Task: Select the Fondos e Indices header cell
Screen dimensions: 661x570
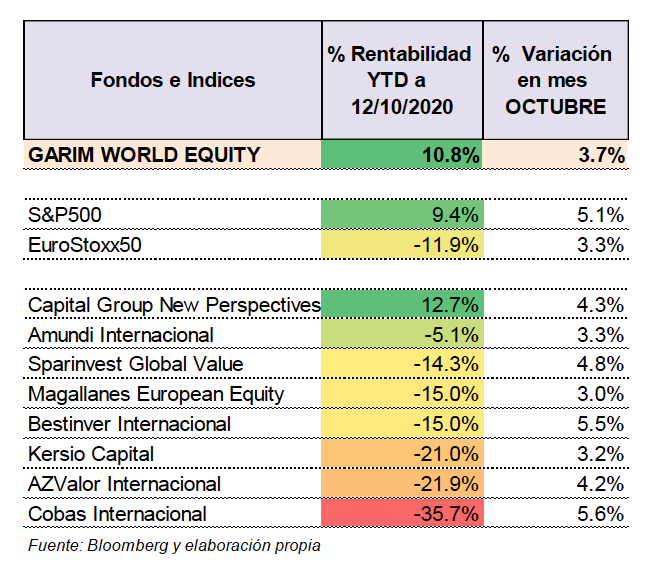Action: [173, 80]
